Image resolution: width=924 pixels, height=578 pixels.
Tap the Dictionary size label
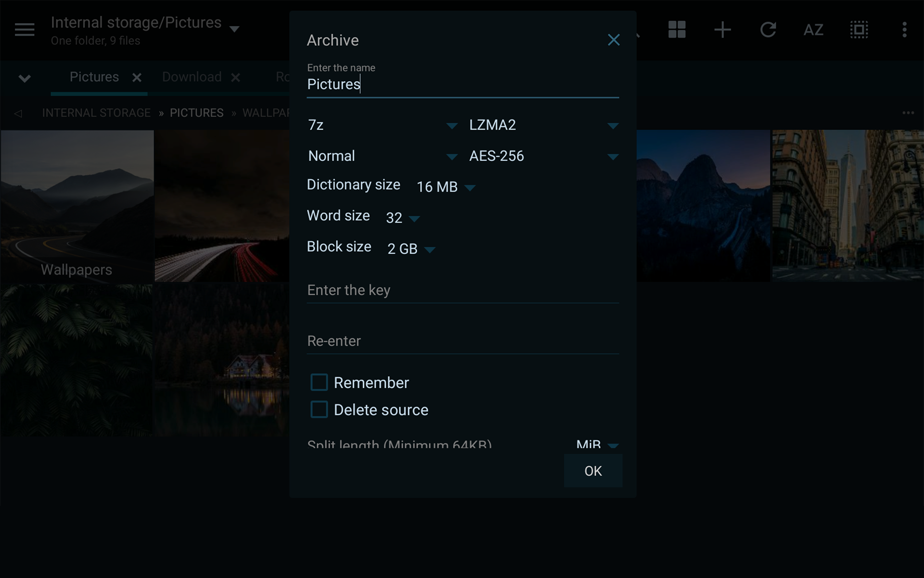tap(354, 185)
